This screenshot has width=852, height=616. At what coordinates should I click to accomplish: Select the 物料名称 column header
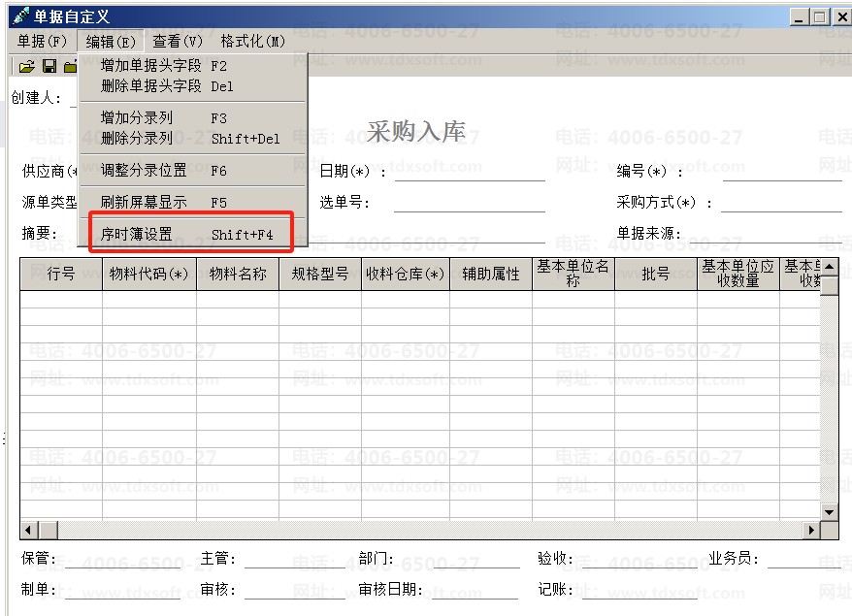pyautogui.click(x=238, y=274)
